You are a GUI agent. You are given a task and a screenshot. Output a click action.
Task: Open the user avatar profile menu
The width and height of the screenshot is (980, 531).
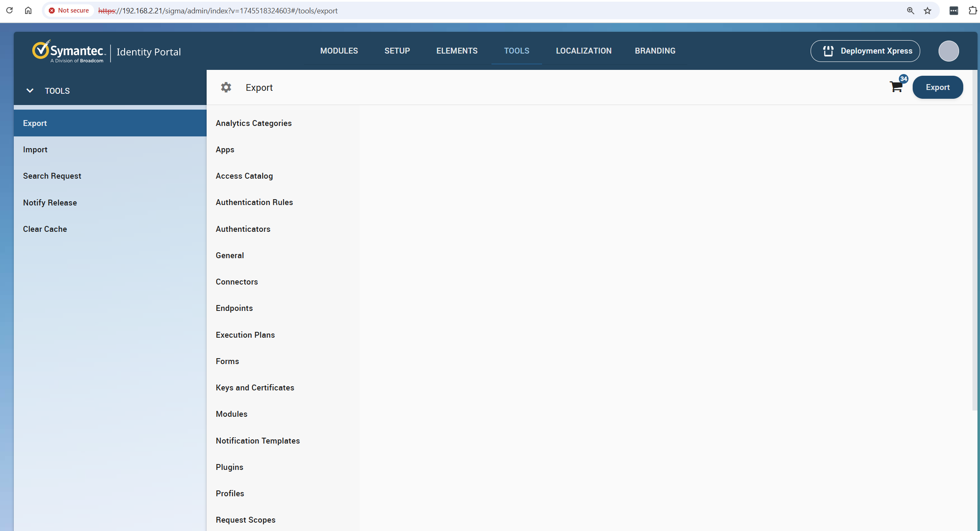point(948,51)
